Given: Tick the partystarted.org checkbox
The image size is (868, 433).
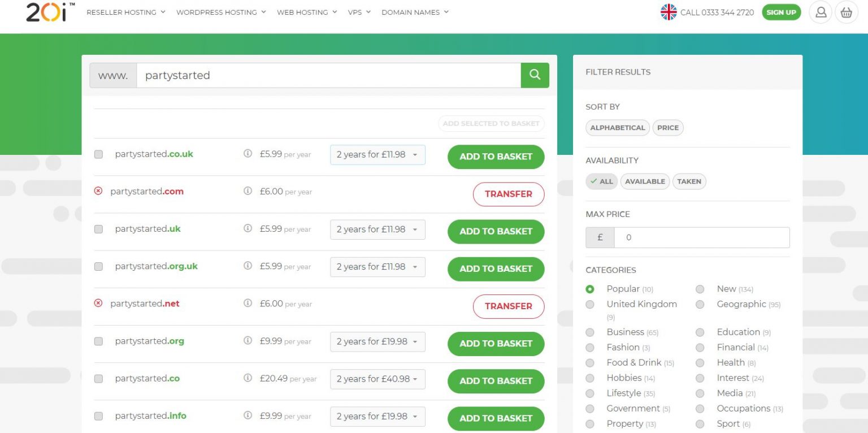Looking at the screenshot, I should coord(99,341).
